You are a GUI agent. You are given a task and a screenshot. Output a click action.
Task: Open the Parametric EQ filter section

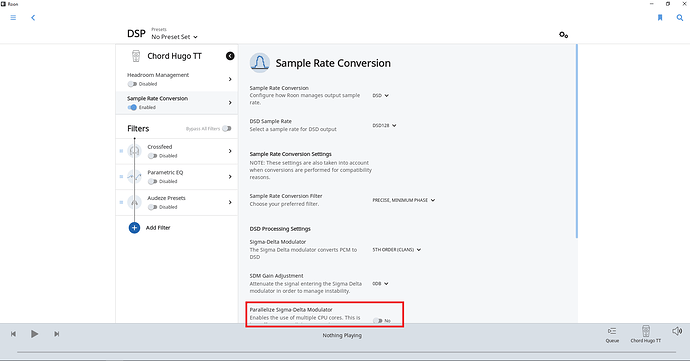coord(177,177)
